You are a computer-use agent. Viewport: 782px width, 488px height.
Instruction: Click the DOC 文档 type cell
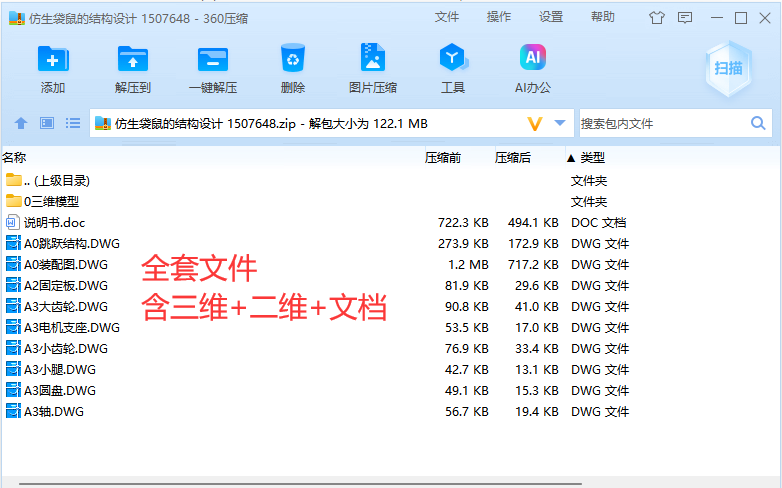tap(598, 223)
